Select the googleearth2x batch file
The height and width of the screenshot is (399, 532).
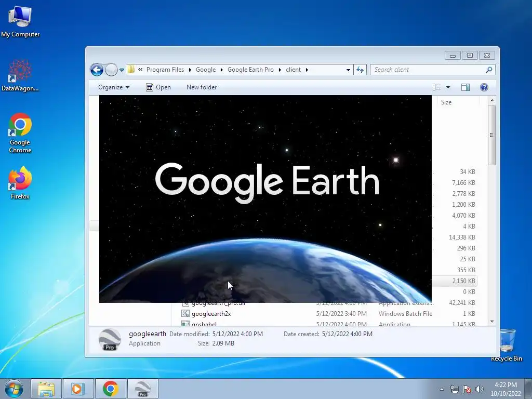211,314
